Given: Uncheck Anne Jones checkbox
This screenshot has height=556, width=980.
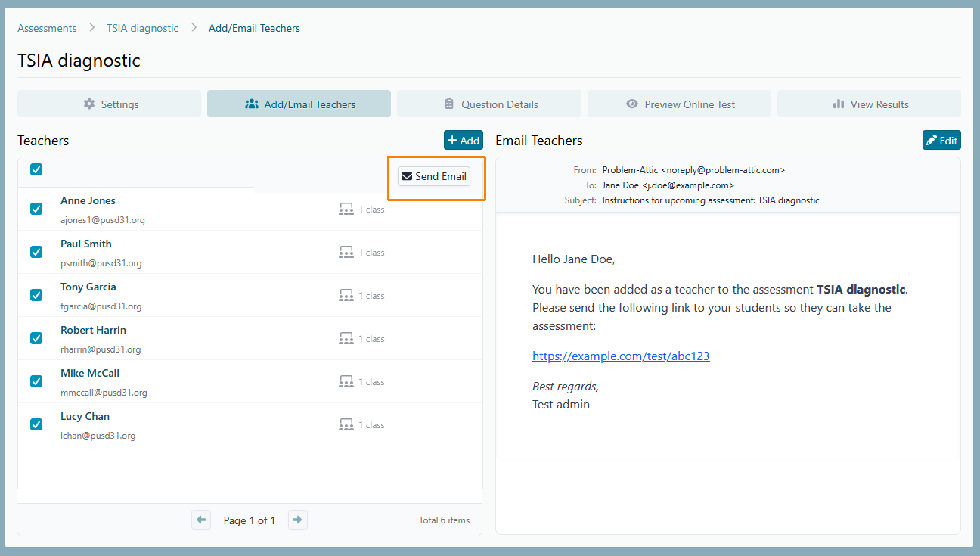Looking at the screenshot, I should point(36,209).
